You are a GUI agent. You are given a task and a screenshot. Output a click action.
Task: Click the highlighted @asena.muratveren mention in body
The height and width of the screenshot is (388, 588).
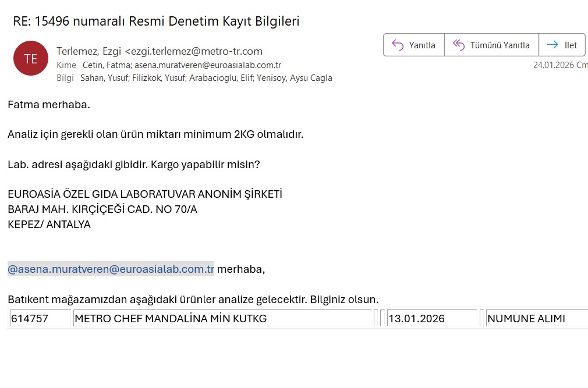pos(111,269)
